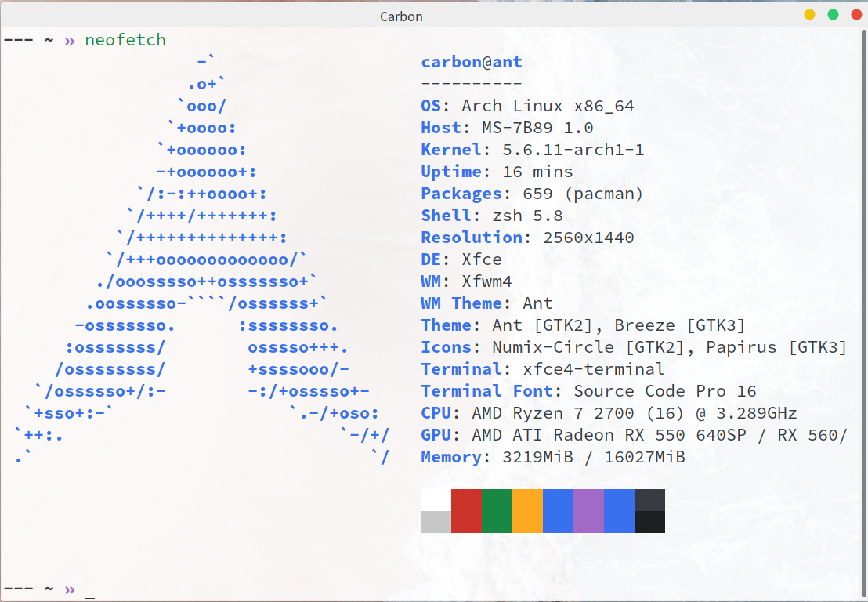Click the light gray color block
The width and height of the screenshot is (868, 602).
coord(436,522)
